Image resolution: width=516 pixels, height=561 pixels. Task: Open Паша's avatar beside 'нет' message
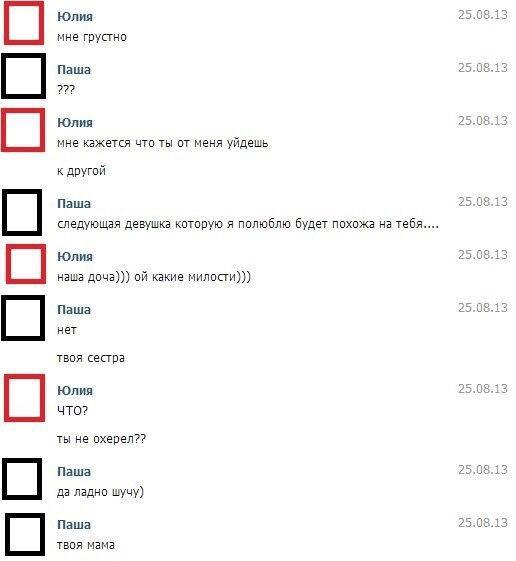23,318
